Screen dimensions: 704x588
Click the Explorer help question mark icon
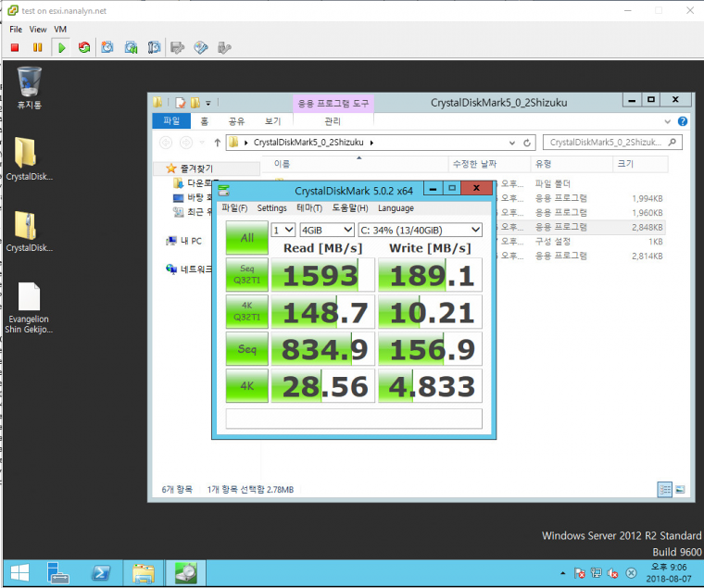[x=683, y=121]
